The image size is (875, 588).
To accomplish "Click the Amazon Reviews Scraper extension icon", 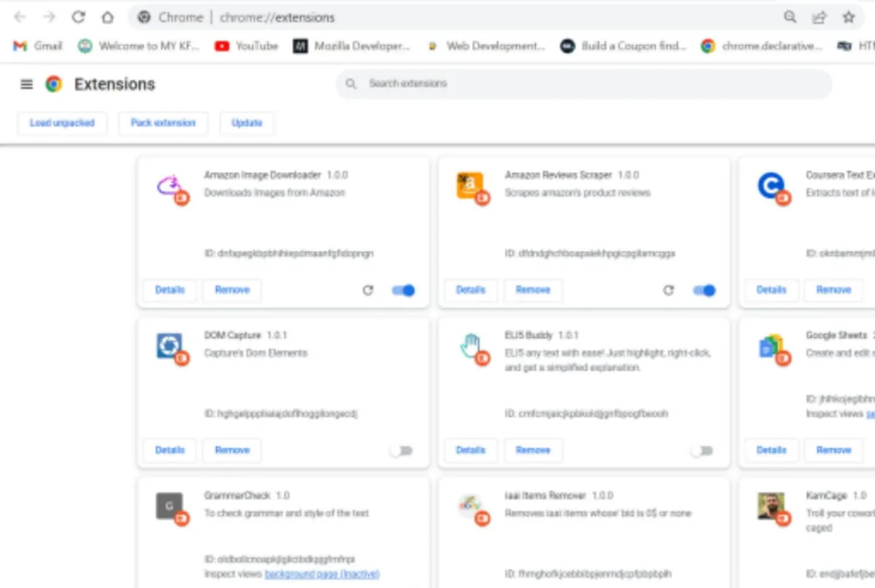I will pyautogui.click(x=472, y=188).
